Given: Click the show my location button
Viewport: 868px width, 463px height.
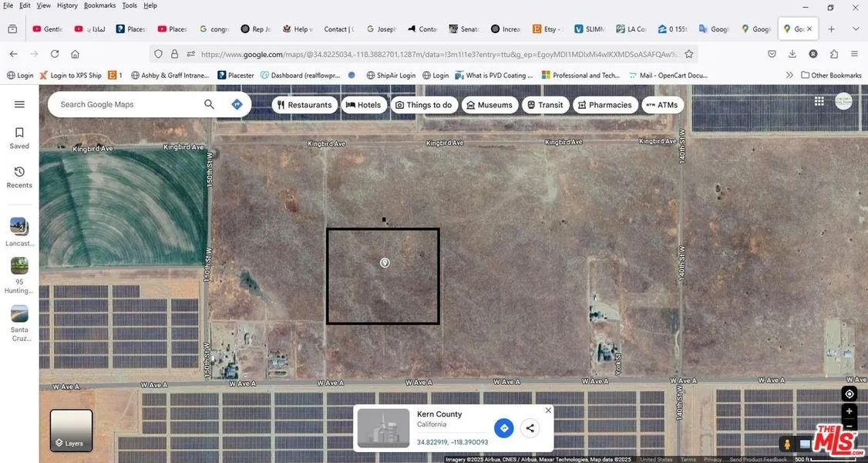Looking at the screenshot, I should tap(849, 394).
